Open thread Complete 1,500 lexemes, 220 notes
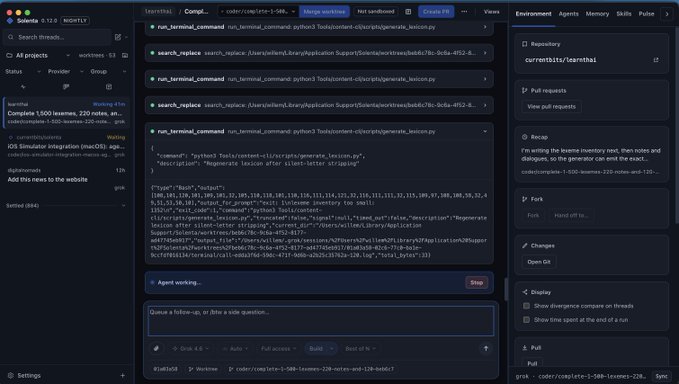679x384 pixels. (x=66, y=113)
